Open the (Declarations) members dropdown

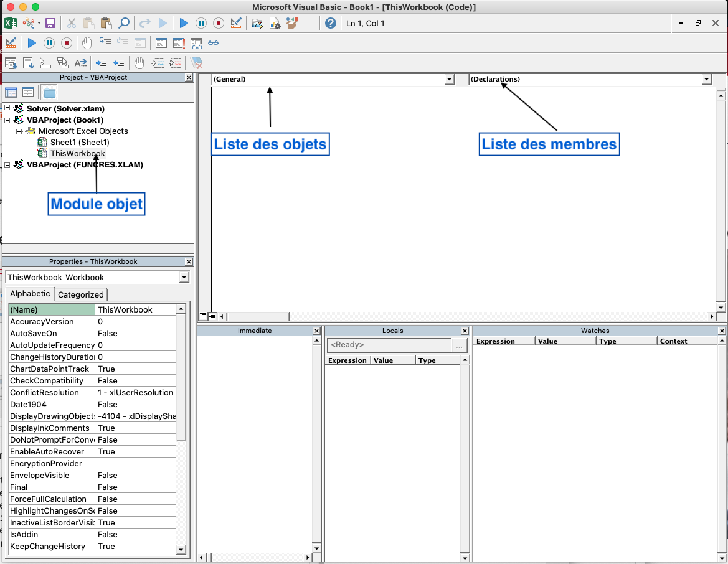(706, 80)
